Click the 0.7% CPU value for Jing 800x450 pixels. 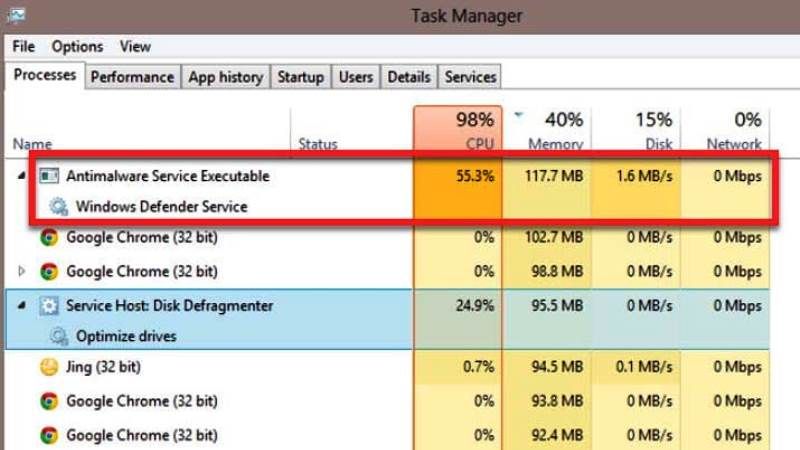point(479,367)
